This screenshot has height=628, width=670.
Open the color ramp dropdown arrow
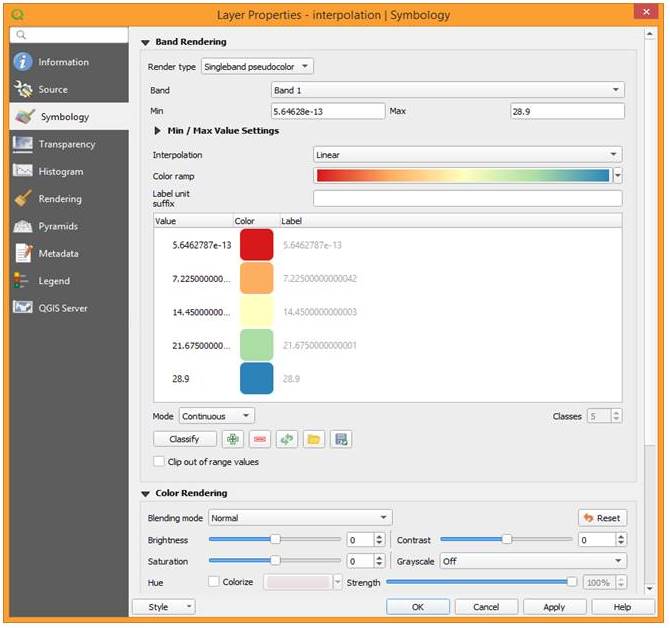pos(618,176)
